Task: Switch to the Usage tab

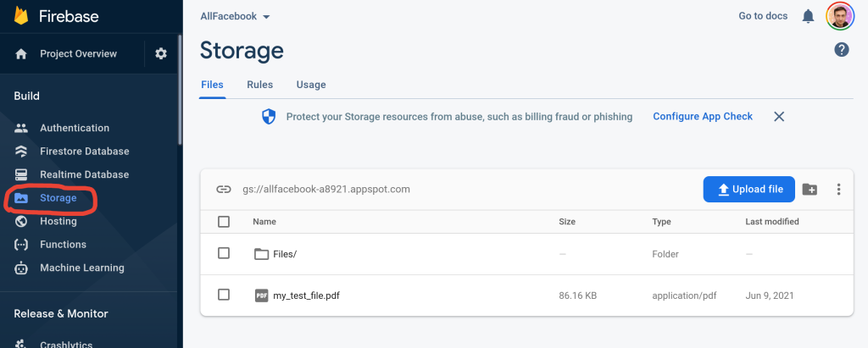Action: coord(311,85)
